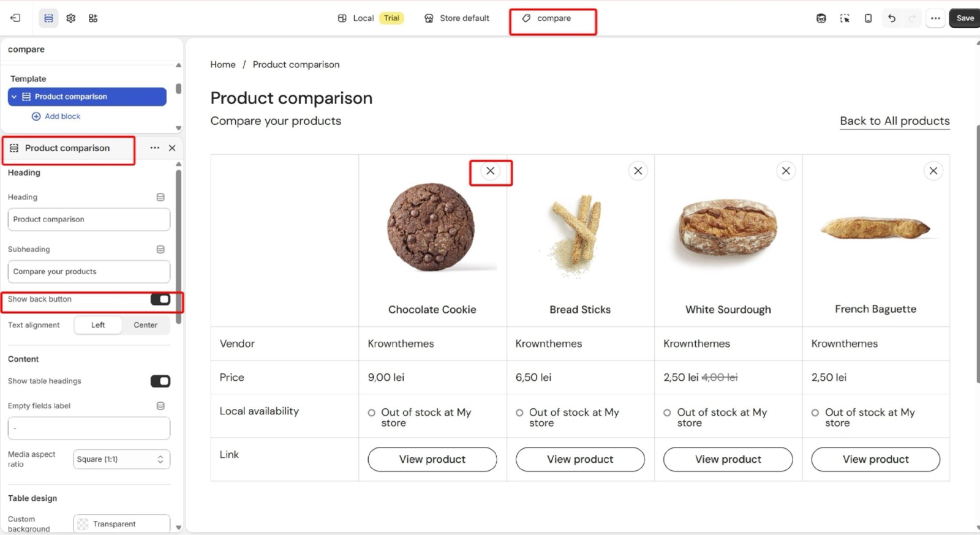Connect dynamic source for Heading field
This screenshot has height=535, width=980.
pyautogui.click(x=160, y=197)
